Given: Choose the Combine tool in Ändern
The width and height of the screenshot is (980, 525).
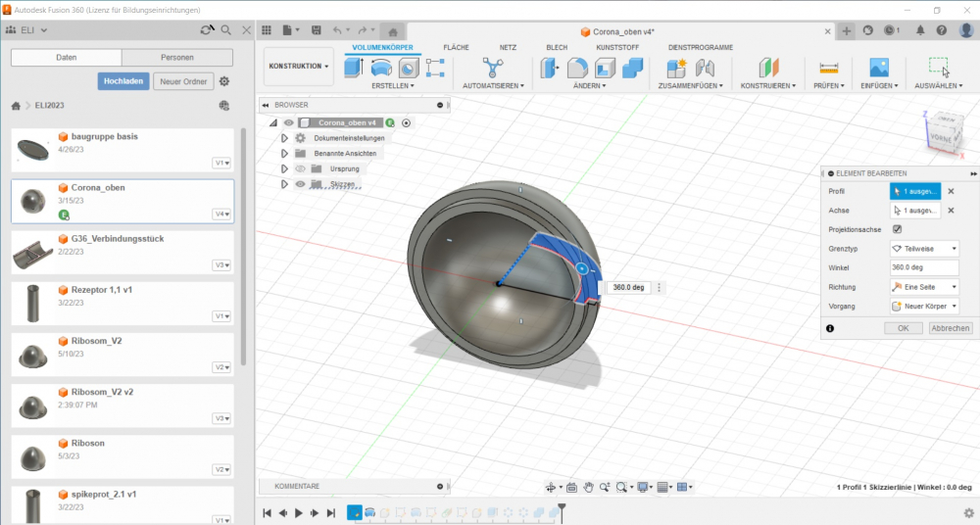Looking at the screenshot, I should (x=633, y=68).
